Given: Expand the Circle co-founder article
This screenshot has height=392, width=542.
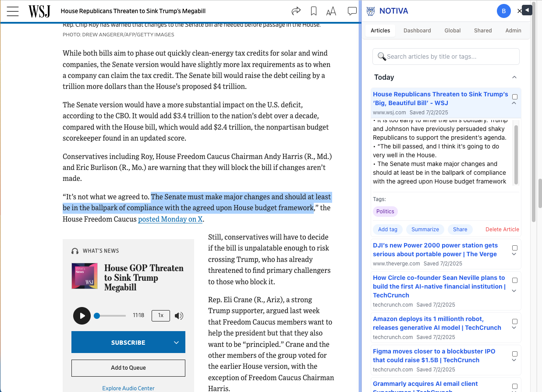Looking at the screenshot, I should (514, 291).
